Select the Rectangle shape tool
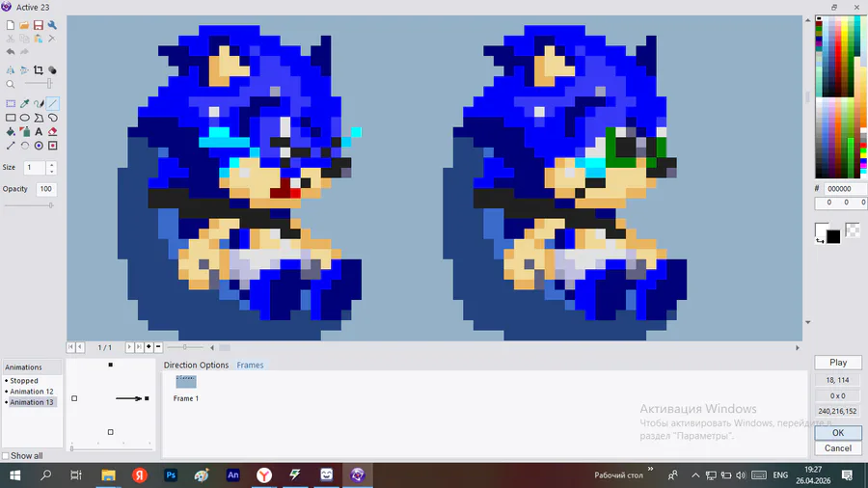The width and height of the screenshot is (868, 488). coord(11,118)
